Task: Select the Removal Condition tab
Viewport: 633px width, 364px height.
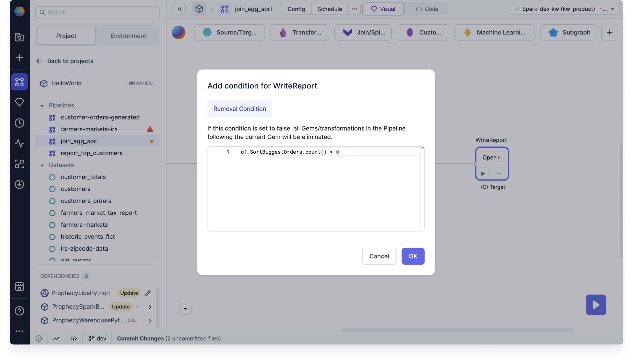Action: click(239, 109)
